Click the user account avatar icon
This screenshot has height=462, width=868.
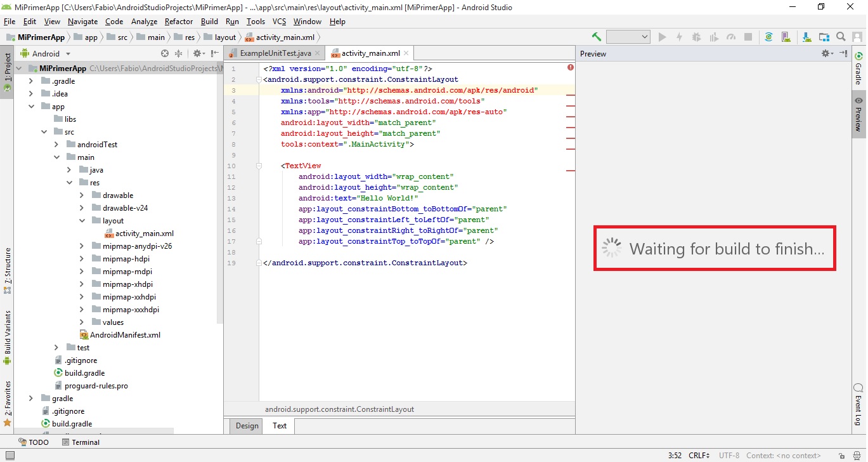[x=858, y=37]
